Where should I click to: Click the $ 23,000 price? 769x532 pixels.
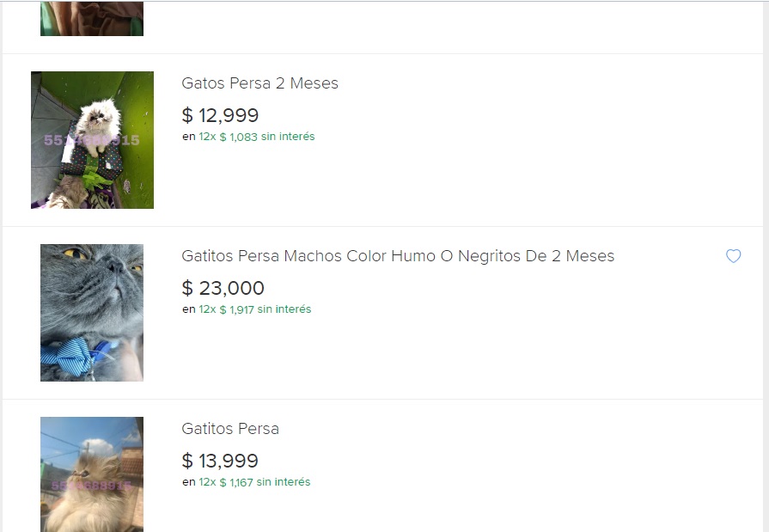point(223,288)
